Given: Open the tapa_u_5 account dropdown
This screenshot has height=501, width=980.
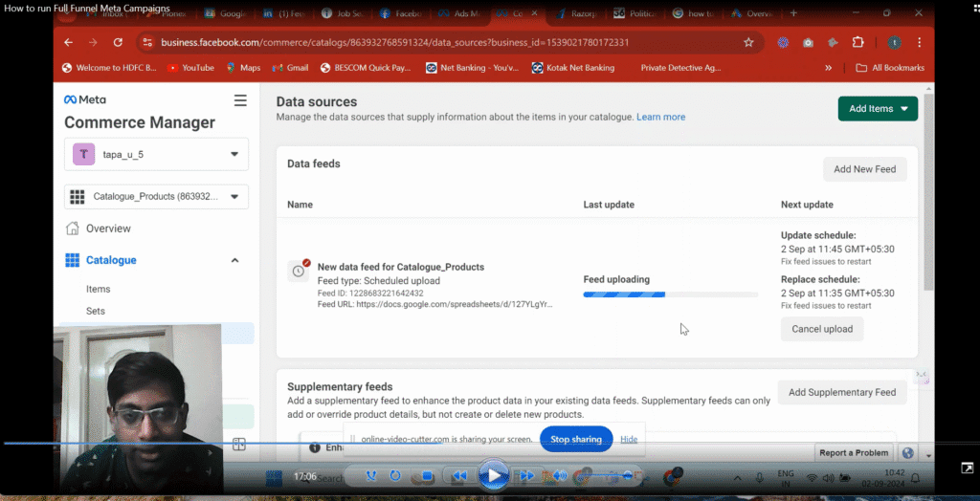Looking at the screenshot, I should coord(156,154).
